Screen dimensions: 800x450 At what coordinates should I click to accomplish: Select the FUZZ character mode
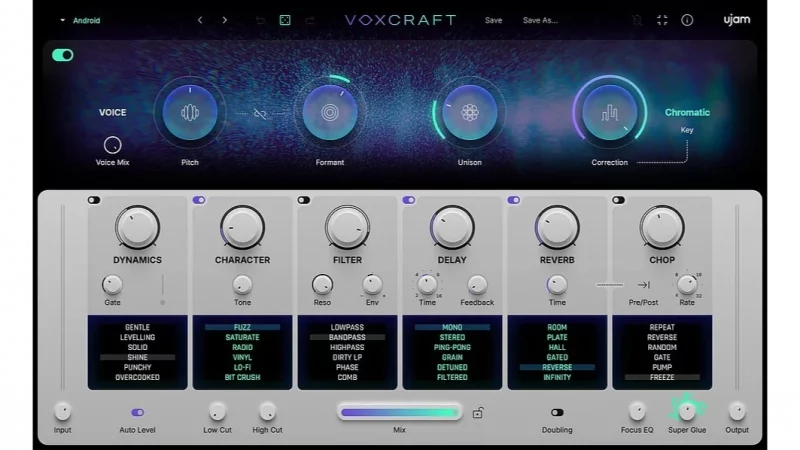coord(242,327)
